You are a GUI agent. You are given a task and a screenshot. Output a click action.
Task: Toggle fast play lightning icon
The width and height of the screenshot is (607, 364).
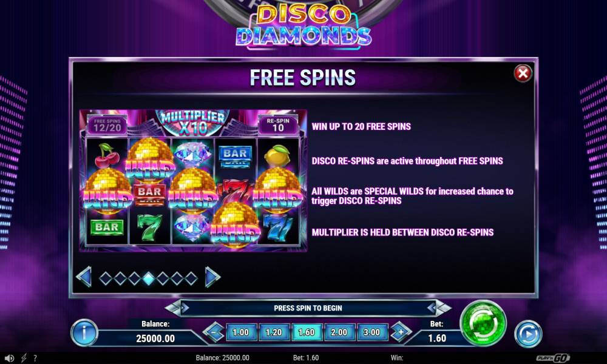(24, 358)
